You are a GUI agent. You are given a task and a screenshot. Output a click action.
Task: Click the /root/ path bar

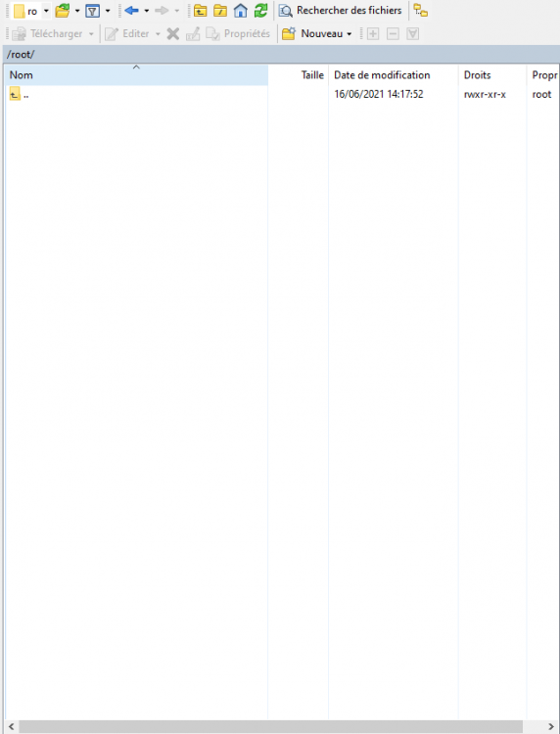pyautogui.click(x=281, y=54)
